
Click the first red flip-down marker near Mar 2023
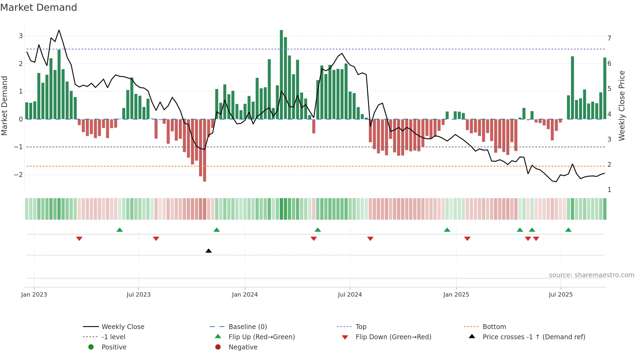(79, 239)
